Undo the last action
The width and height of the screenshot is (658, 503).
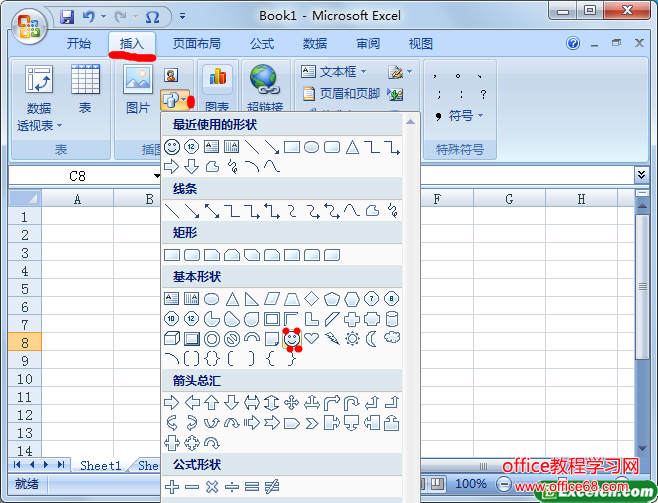(89, 17)
